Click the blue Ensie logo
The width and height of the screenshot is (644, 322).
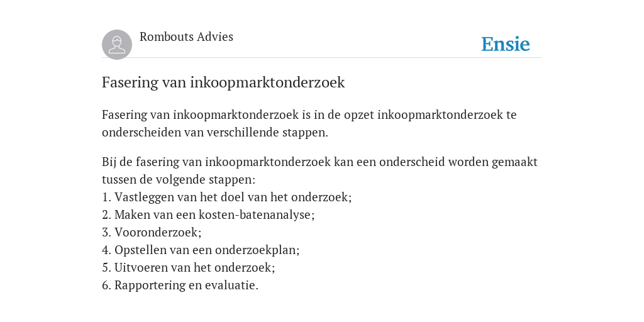point(506,44)
